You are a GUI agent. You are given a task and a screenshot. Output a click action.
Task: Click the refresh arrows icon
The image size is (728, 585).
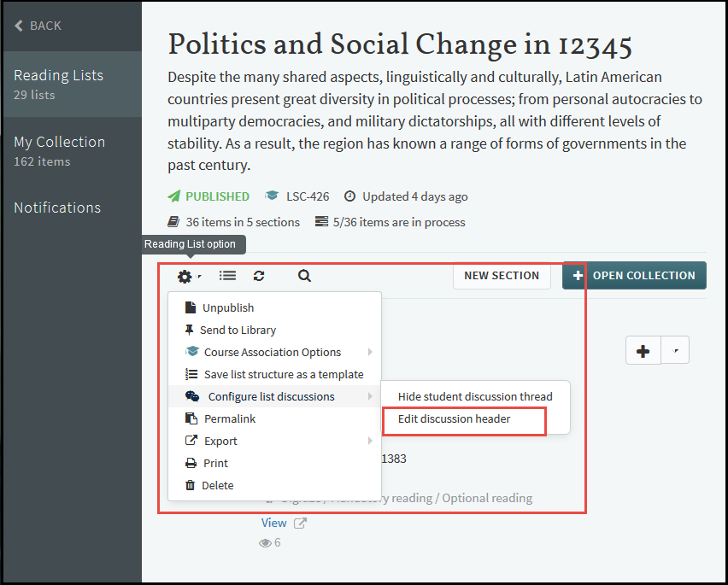pos(259,276)
